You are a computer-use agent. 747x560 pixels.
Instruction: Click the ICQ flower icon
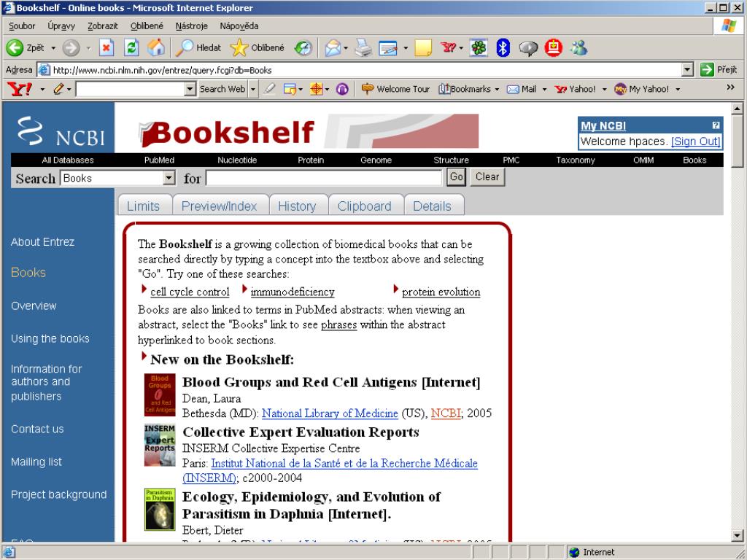pos(479,47)
